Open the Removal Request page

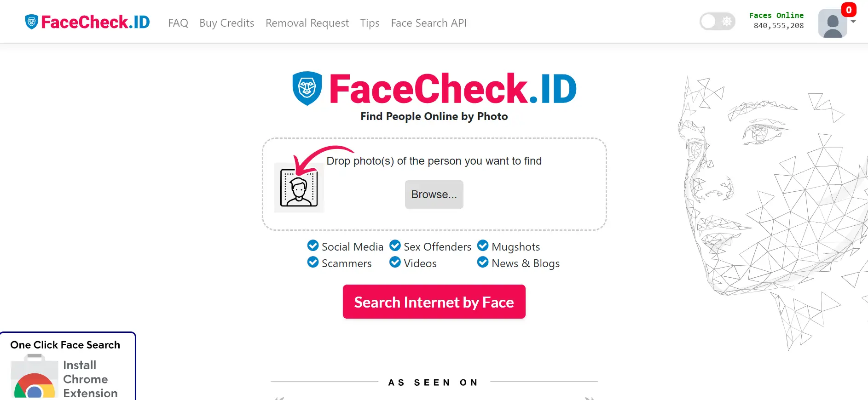tap(307, 23)
